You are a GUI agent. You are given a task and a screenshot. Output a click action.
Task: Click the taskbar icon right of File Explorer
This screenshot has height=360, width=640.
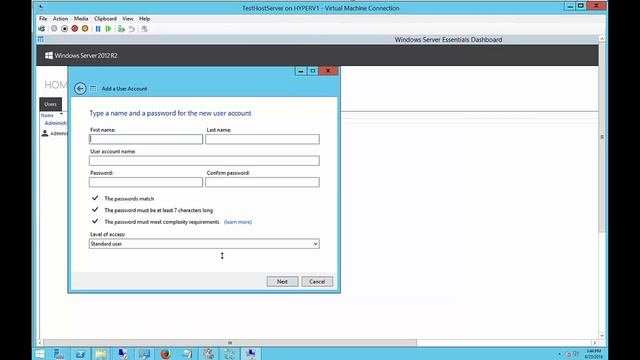pyautogui.click(x=123, y=354)
